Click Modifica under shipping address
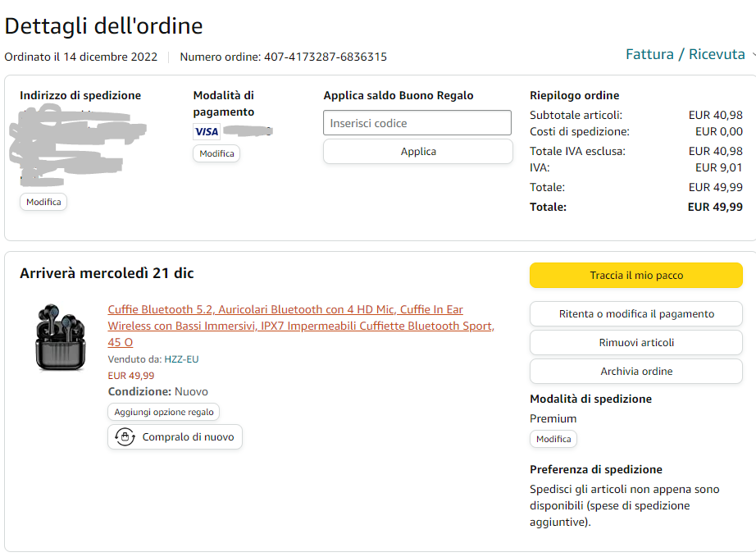 tap(43, 202)
